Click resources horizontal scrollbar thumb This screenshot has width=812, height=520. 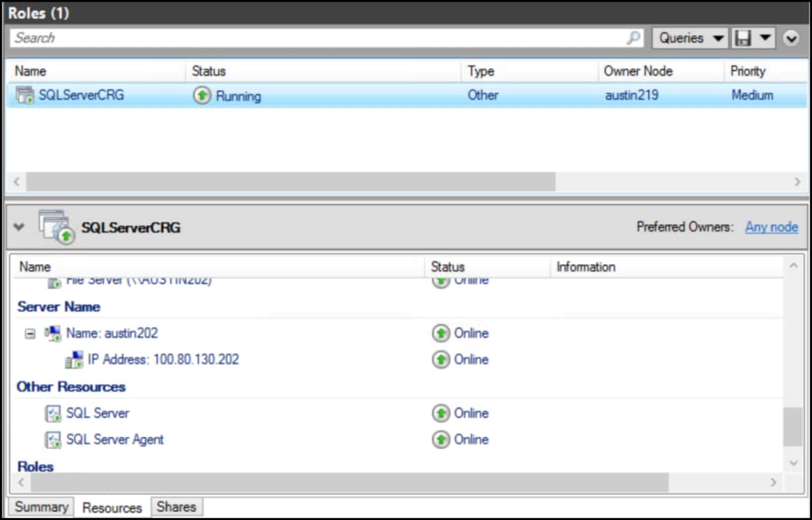pos(349,482)
